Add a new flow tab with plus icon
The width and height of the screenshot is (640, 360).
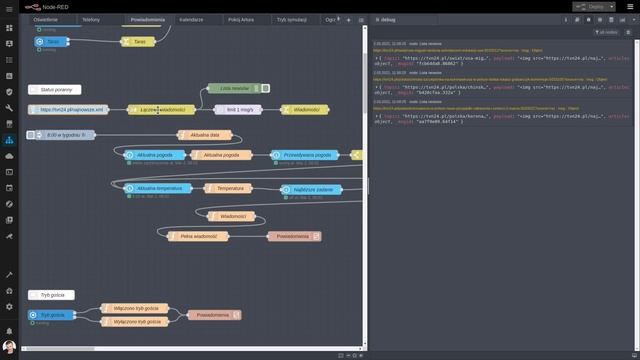(349, 20)
